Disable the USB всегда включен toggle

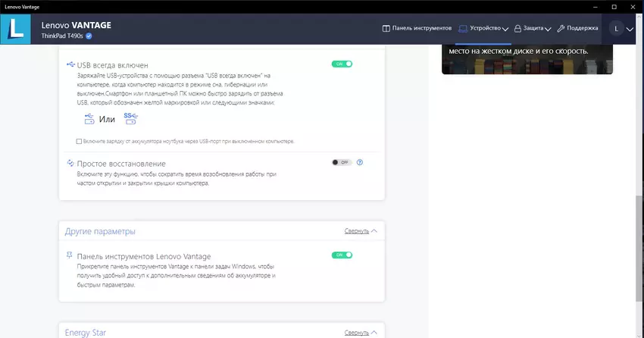342,64
